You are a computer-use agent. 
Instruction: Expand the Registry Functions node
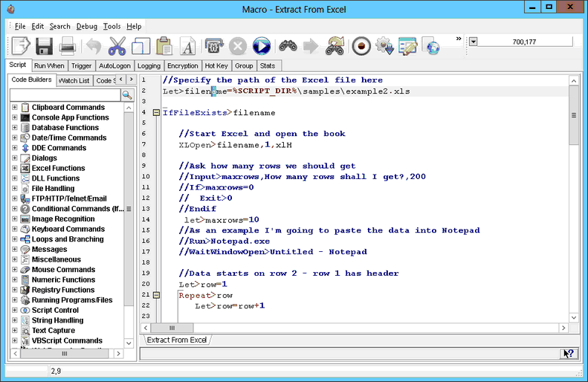(15, 289)
